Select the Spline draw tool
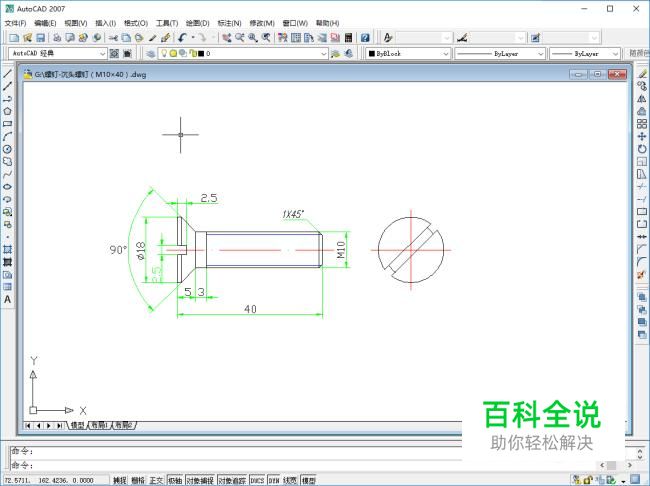 tap(7, 174)
